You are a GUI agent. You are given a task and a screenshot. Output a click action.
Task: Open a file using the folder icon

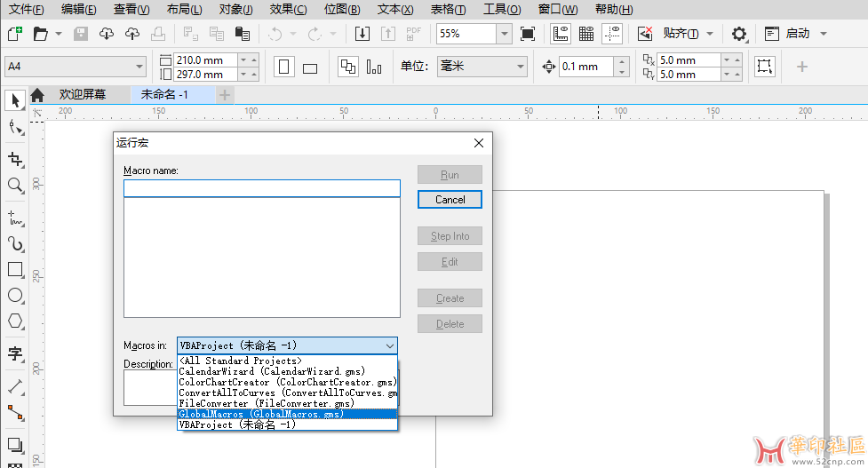(40, 34)
